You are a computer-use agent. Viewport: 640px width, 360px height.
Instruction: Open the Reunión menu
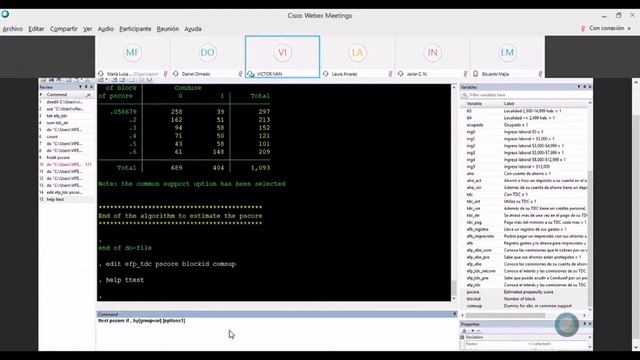[168, 29]
